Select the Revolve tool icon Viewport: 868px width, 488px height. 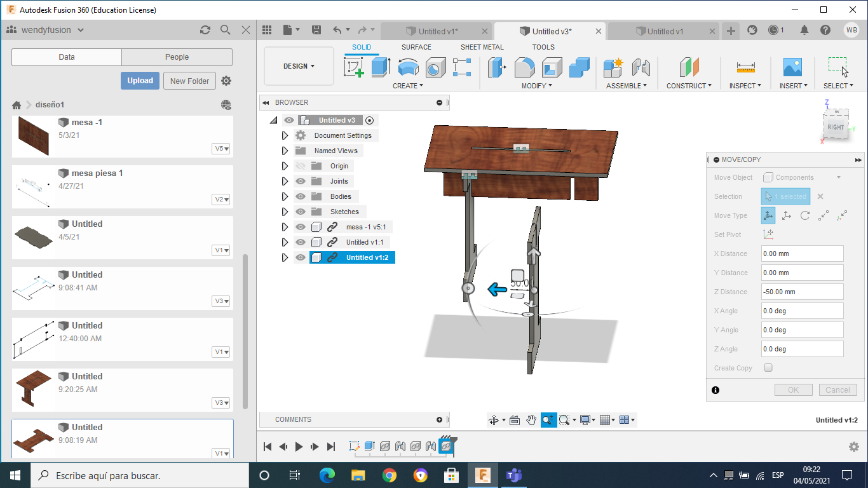[408, 67]
